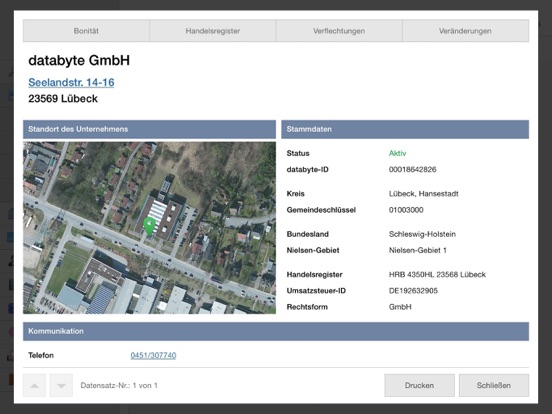
Task: Select the Rechtsform value GmbH
Action: tap(400, 307)
